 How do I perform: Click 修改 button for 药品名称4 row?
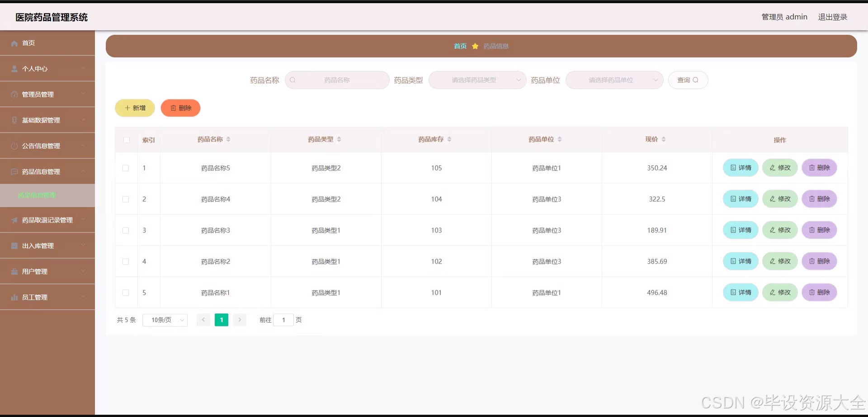pos(780,199)
